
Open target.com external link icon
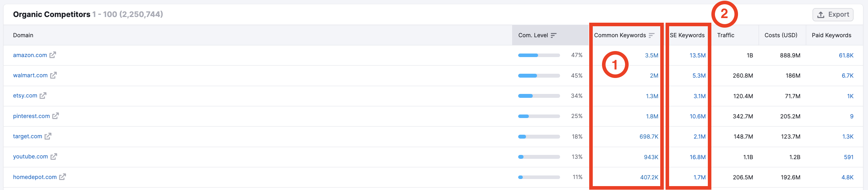[x=48, y=136]
